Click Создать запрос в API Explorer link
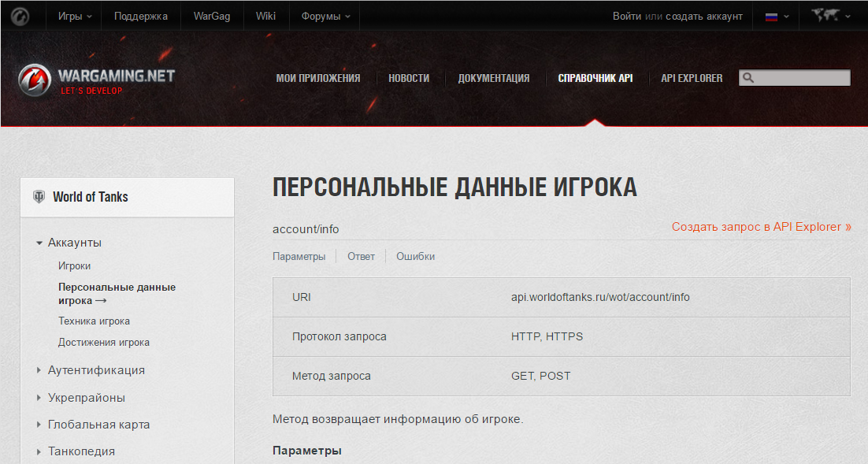This screenshot has height=464, width=868. (x=761, y=226)
